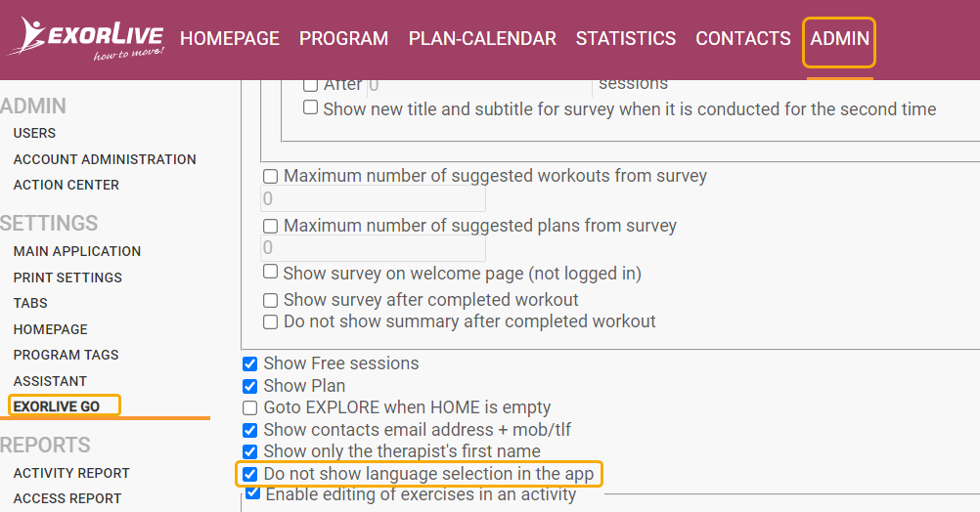Uncheck Do not show language selection
Image resolution: width=980 pixels, height=512 pixels.
pos(250,474)
